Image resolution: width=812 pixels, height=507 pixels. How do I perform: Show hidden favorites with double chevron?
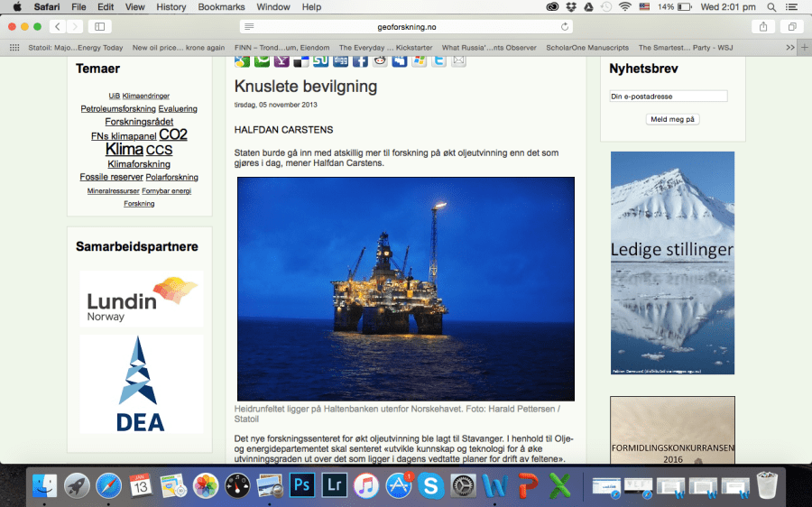(x=789, y=48)
